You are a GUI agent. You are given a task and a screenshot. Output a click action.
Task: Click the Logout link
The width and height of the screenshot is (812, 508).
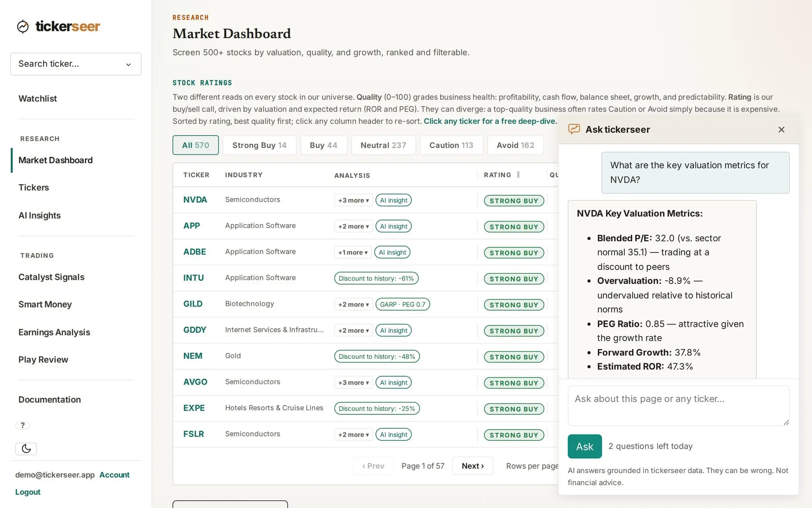pyautogui.click(x=28, y=492)
